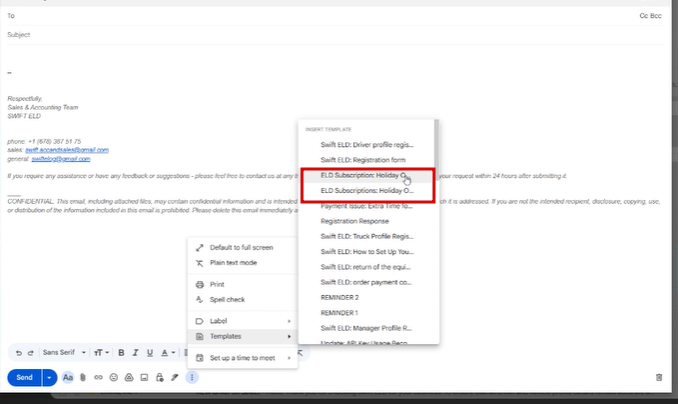This screenshot has width=678, height=404.
Task: Insert files using Google Drive icon
Action: [129, 378]
